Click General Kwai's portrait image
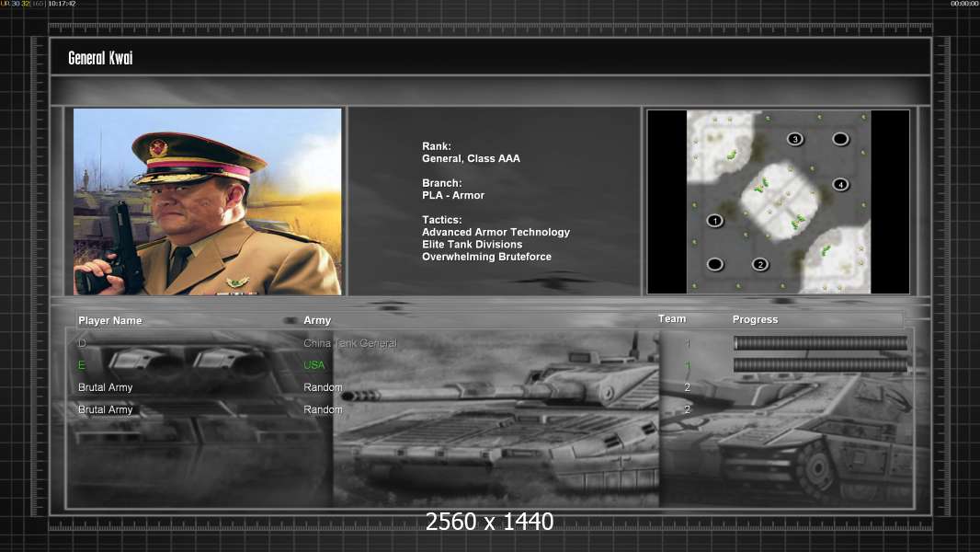This screenshot has width=980, height=552. tap(208, 201)
